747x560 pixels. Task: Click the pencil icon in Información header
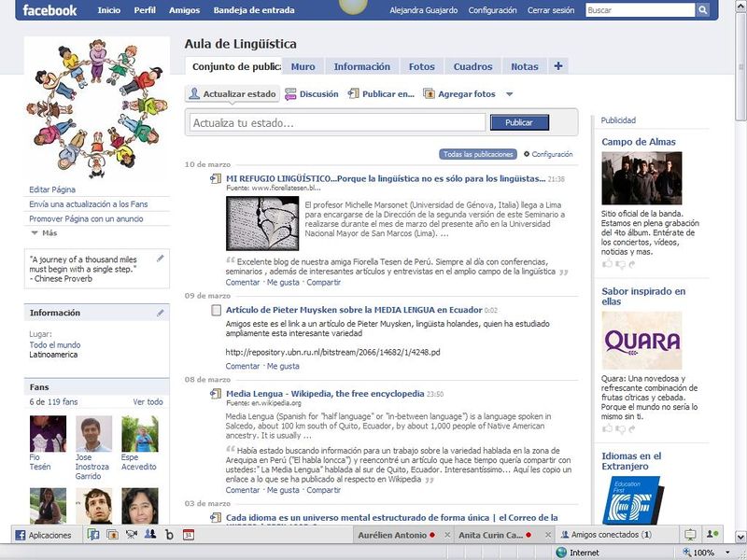pos(161,313)
